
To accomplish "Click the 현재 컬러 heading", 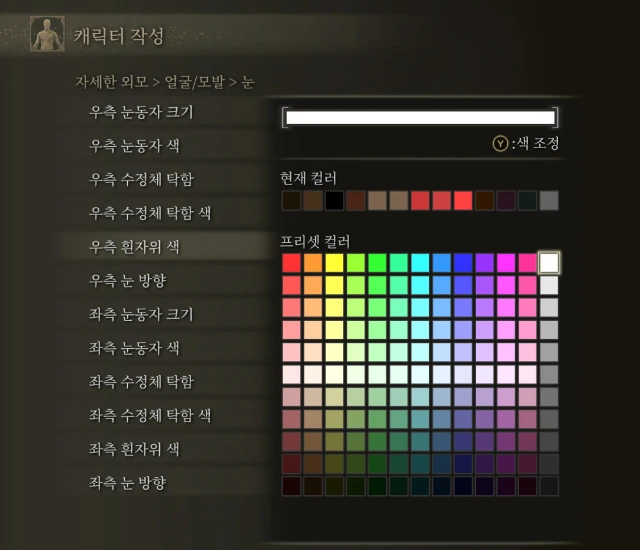I will pyautogui.click(x=308, y=178).
